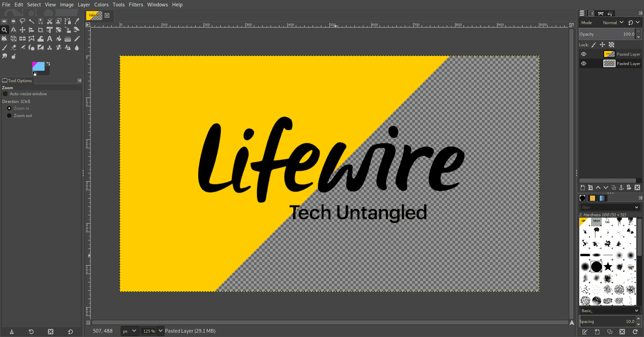644x337 pixels.
Task: Open the blend mode group switcher dropdown
Action: 634,22
